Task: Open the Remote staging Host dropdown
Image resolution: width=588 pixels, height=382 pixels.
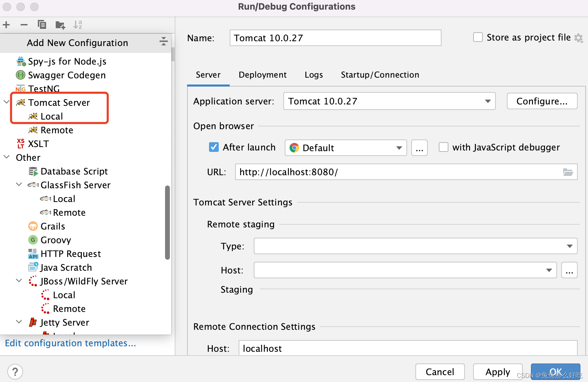Action: tap(405, 270)
